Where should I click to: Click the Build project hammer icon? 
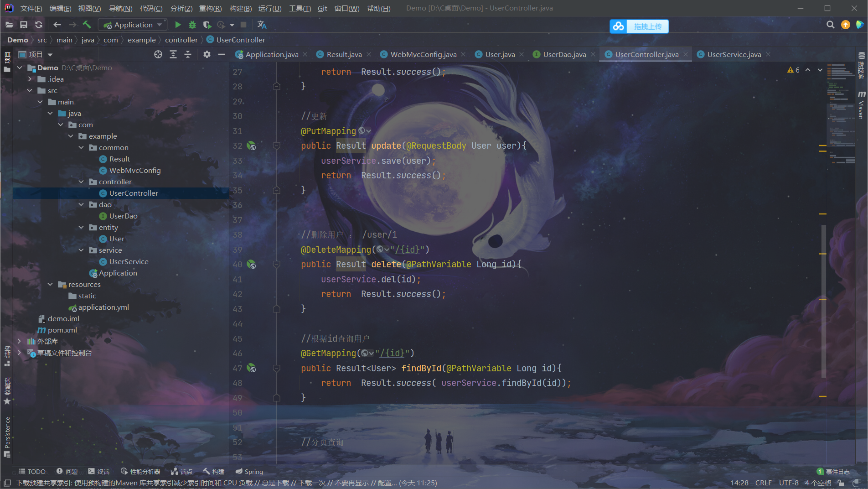tap(87, 25)
